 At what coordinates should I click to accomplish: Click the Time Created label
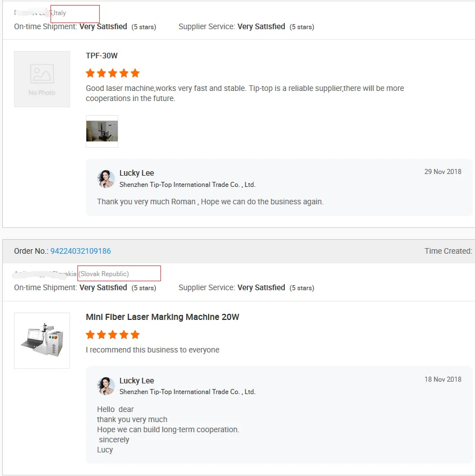pos(448,251)
